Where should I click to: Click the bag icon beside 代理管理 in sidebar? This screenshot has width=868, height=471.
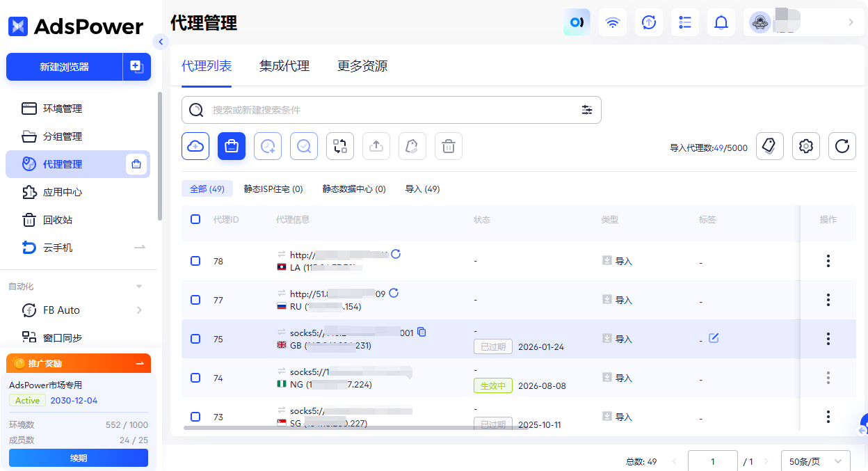(x=136, y=164)
